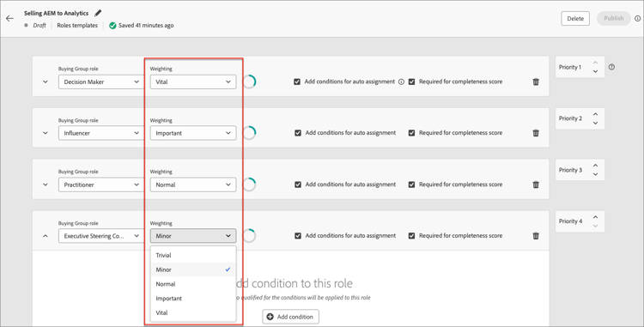Open Weighting dropdown showing Important
The image size is (644, 327).
click(193, 133)
